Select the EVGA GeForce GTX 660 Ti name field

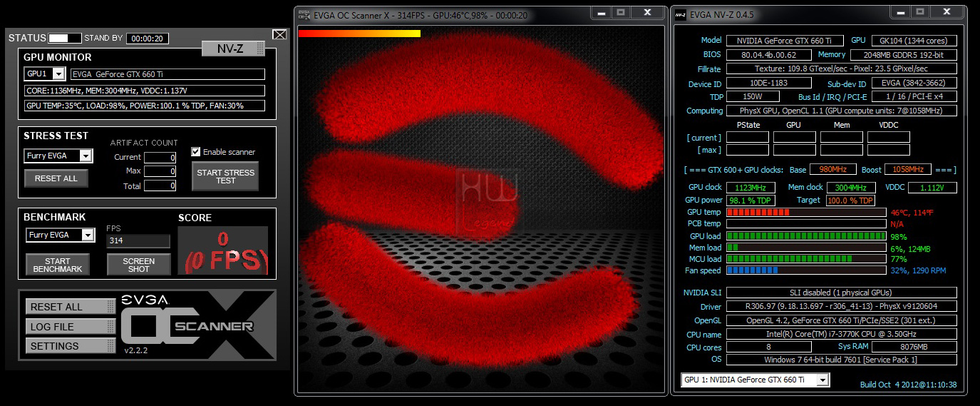tap(167, 74)
